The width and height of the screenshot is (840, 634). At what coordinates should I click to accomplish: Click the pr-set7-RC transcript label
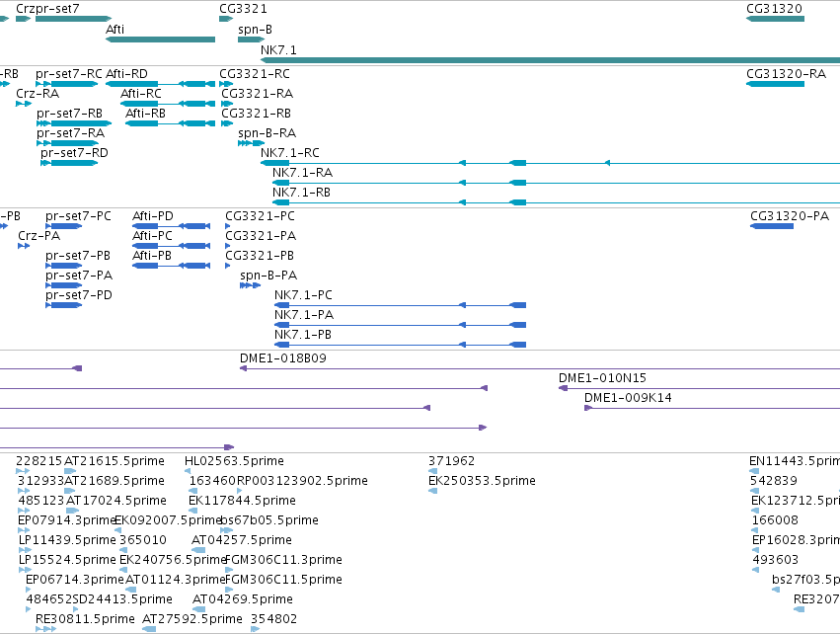tap(68, 73)
